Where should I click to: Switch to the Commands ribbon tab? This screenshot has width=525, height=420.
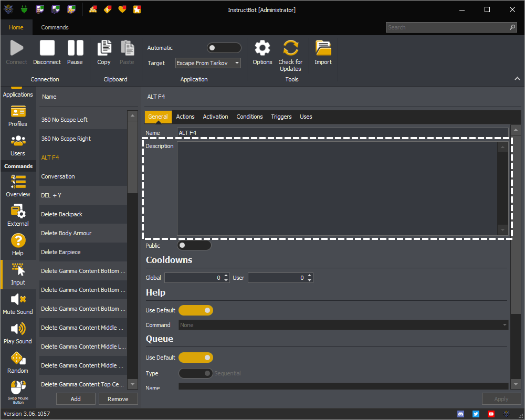coord(55,27)
